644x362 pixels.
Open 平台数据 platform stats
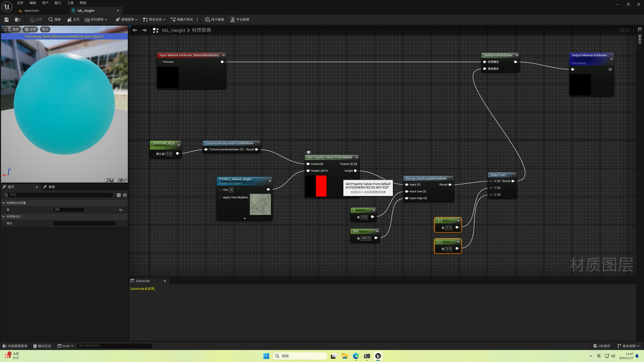pyautogui.click(x=240, y=19)
